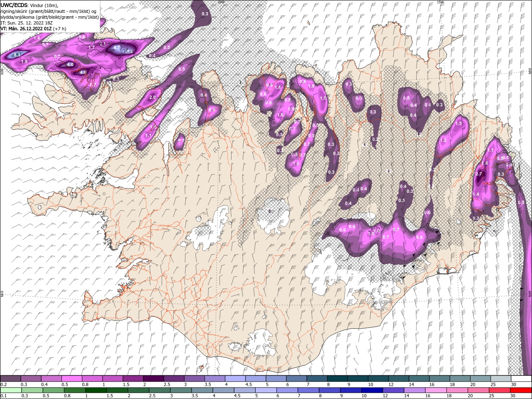The height and width of the screenshot is (399, 532).
Task: Click the light periwinkle swatch above the 4 label in the purple legend row
Action: (x=235, y=379)
